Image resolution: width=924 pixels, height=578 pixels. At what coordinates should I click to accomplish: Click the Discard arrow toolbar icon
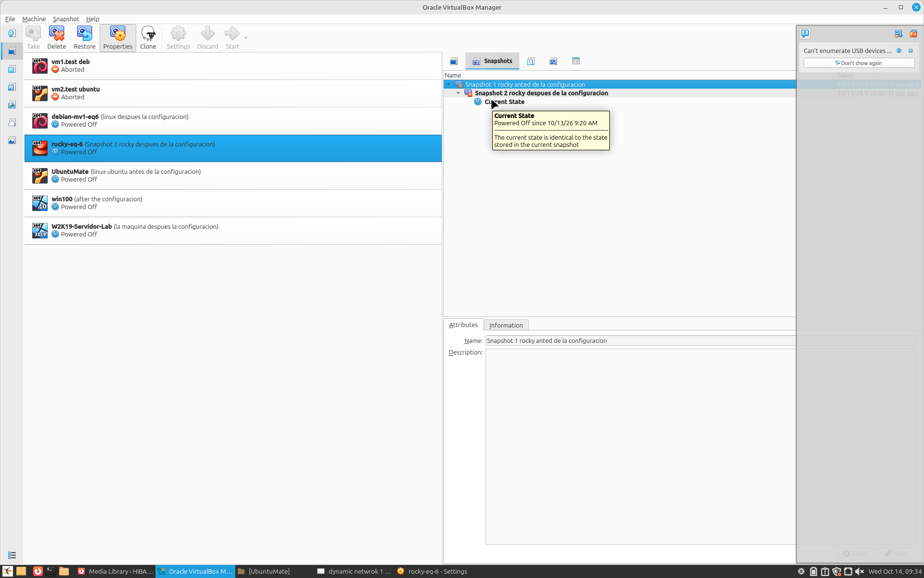(207, 34)
